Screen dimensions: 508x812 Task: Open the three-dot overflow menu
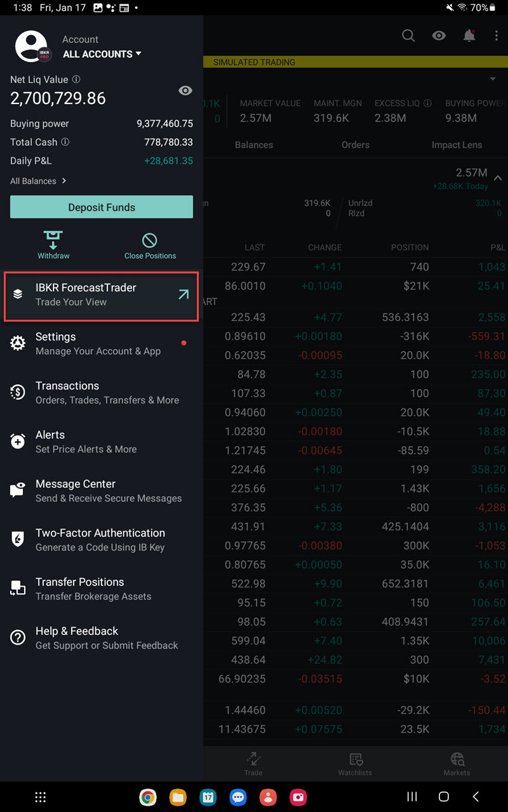pos(497,36)
